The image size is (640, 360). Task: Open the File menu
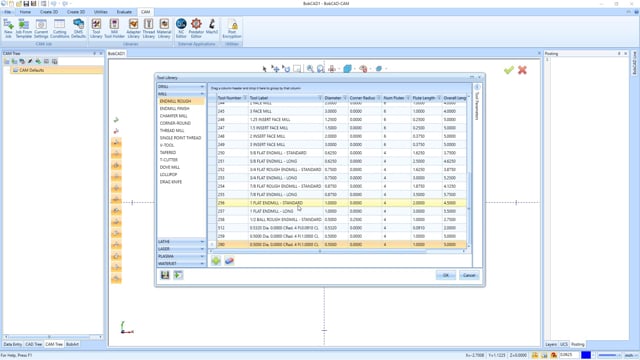point(8,12)
